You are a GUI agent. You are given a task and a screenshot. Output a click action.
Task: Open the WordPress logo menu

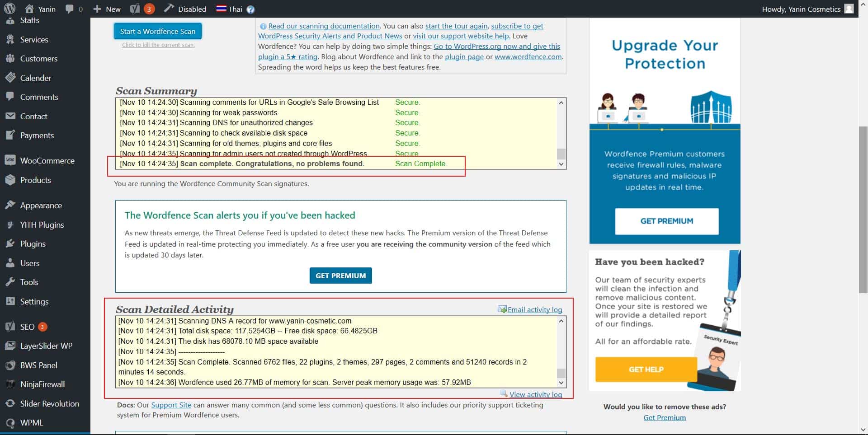click(x=9, y=9)
